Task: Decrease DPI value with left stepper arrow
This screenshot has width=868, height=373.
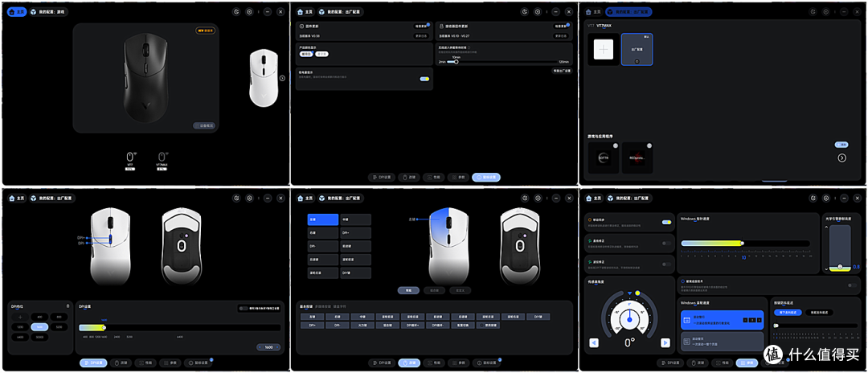Action: 261,347
